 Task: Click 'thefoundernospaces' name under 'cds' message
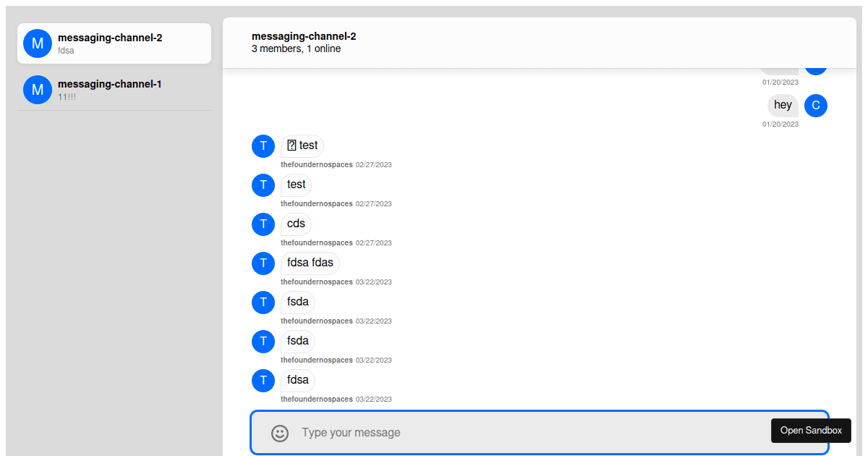coord(317,243)
